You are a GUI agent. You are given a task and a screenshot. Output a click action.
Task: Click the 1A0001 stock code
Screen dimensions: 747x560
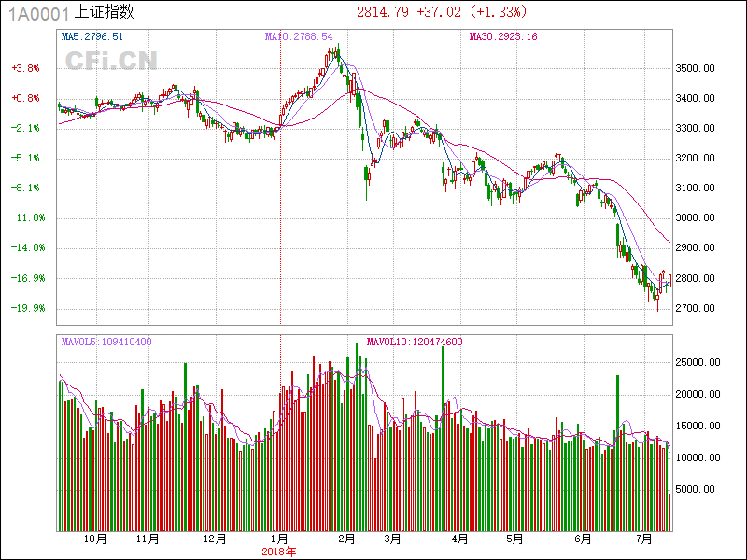[x=35, y=12]
